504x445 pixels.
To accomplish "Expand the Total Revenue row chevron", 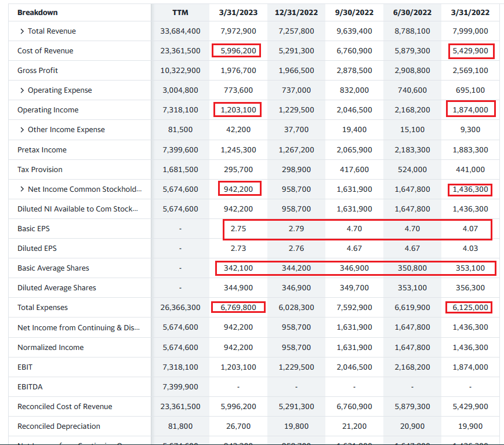I will (22, 31).
